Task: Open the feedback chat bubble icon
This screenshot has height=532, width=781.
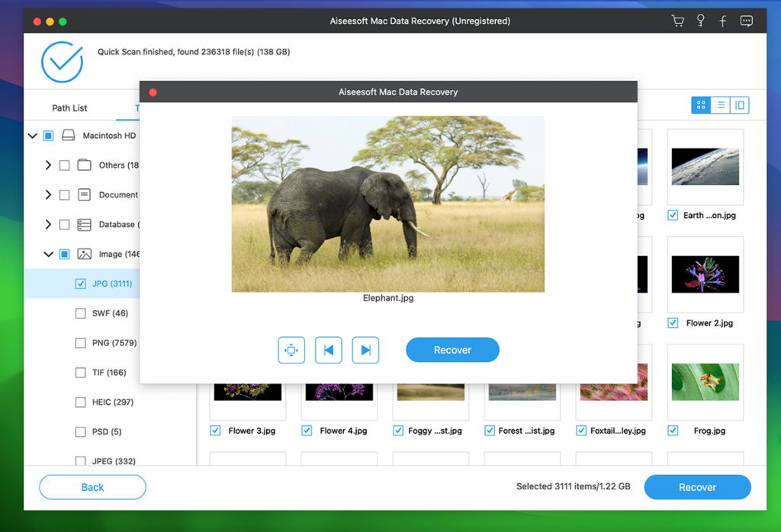Action: tap(747, 21)
